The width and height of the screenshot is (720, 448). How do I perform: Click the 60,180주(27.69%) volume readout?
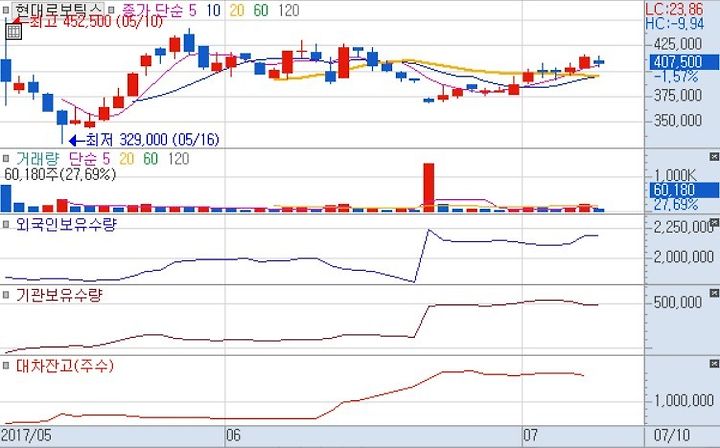(x=60, y=174)
